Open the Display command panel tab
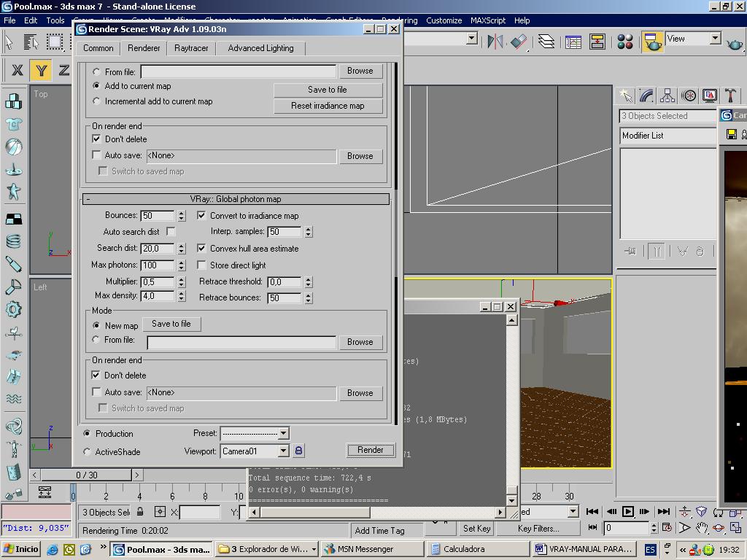The width and height of the screenshot is (747, 560). 709,96
